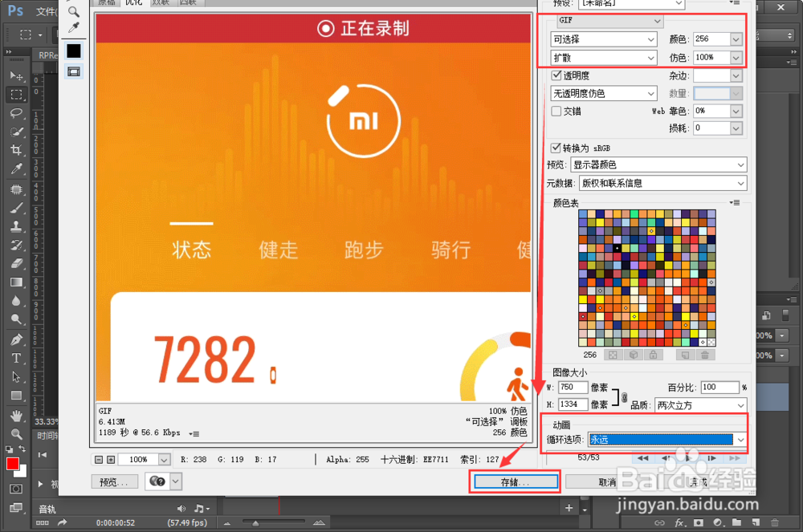Select the Pen tool
The image size is (803, 532).
point(16,339)
